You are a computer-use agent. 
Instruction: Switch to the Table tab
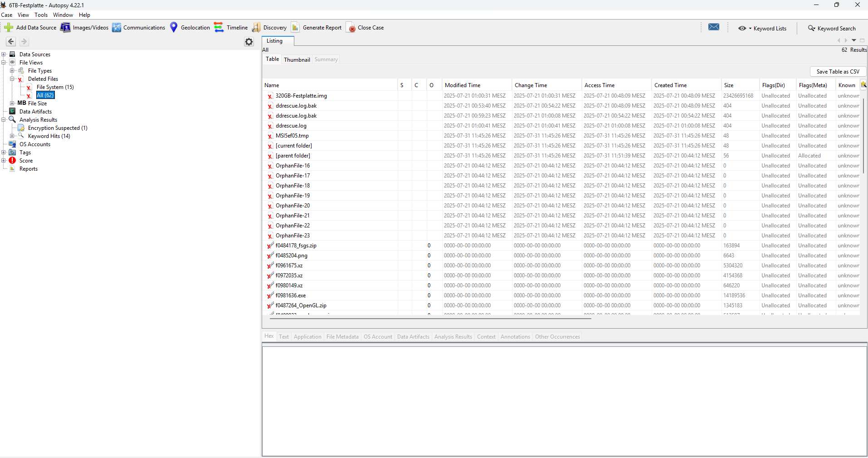click(x=272, y=59)
